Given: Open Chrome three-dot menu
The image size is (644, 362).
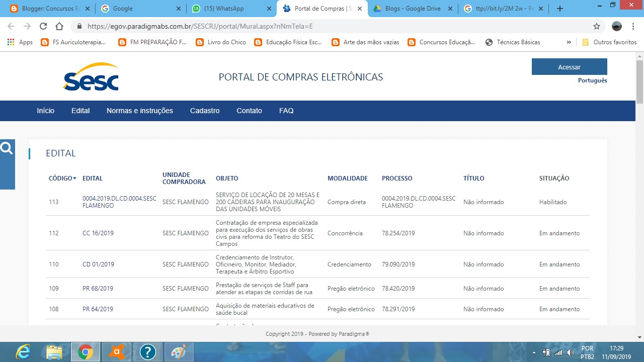Looking at the screenshot, I should [x=634, y=26].
